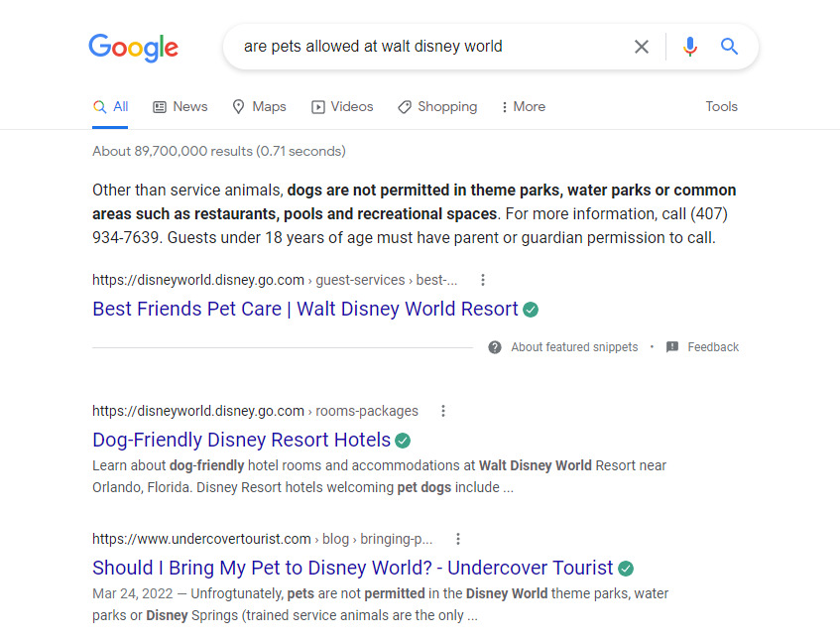This screenshot has height=642, width=840.
Task: Click the 'Mar 24, 2022' result date
Action: 133,593
